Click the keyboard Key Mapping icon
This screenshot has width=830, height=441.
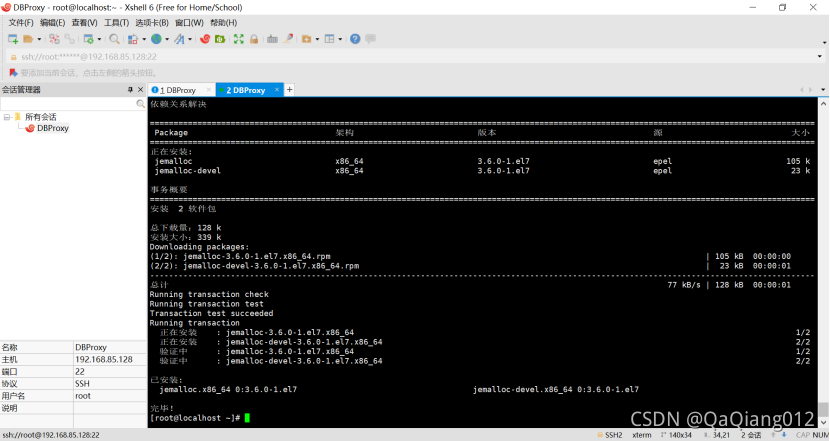272,39
